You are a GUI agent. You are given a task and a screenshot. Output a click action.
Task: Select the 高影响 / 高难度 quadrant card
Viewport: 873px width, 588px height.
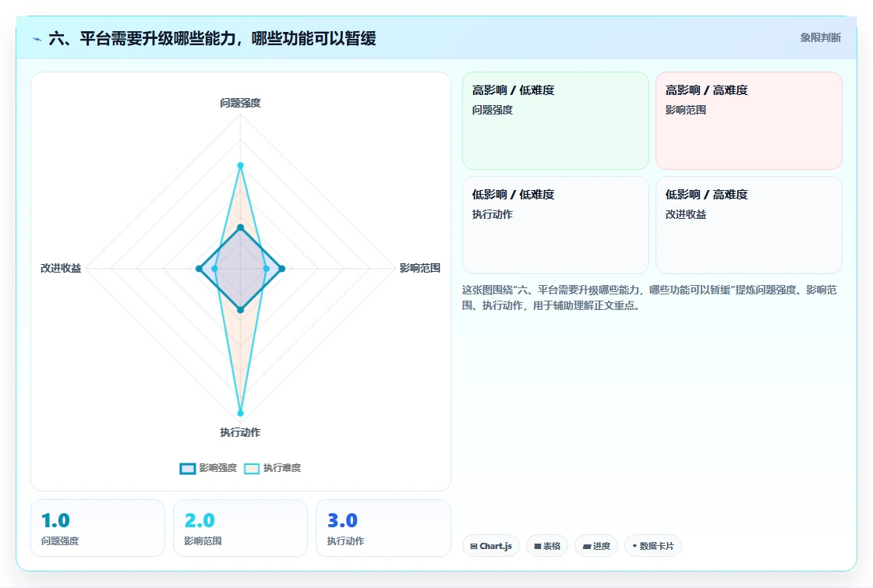click(749, 121)
